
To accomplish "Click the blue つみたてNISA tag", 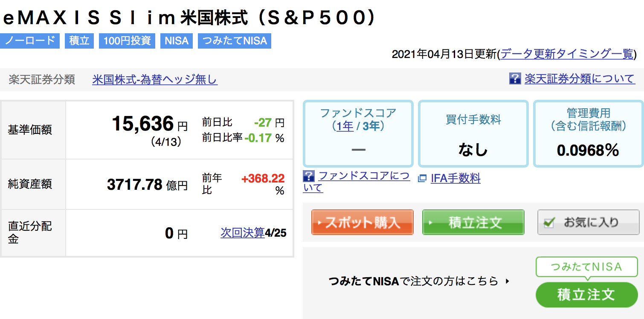I will [x=235, y=41].
